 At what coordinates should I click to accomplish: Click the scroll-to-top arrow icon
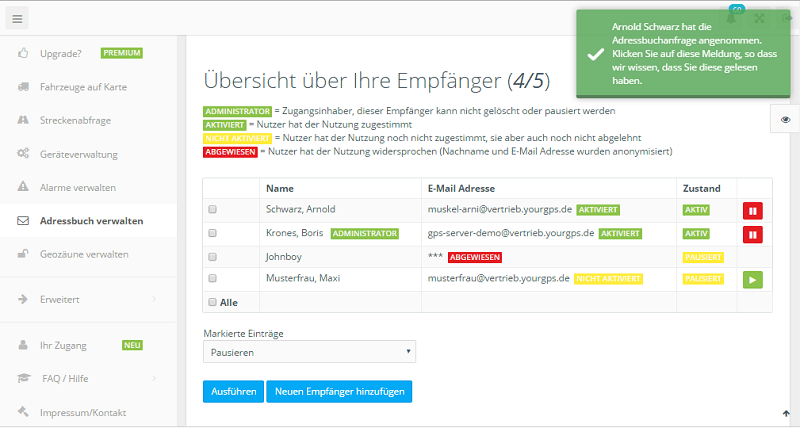click(786, 413)
